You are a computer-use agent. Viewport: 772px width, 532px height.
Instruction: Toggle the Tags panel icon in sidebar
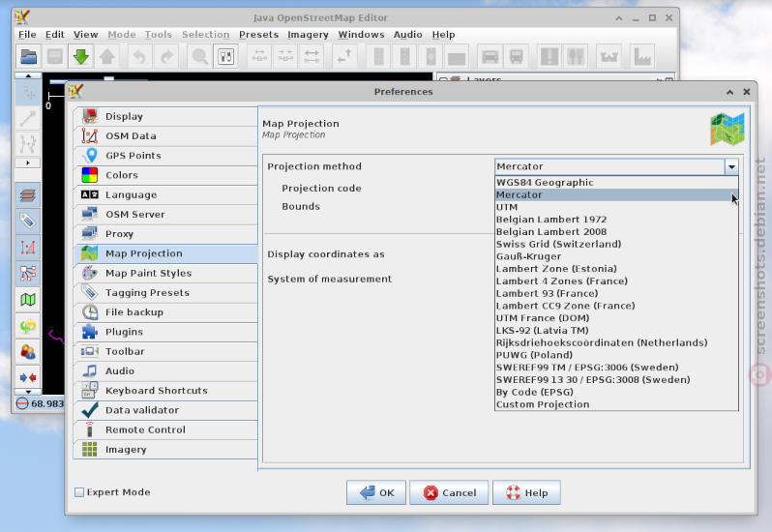pos(27,221)
